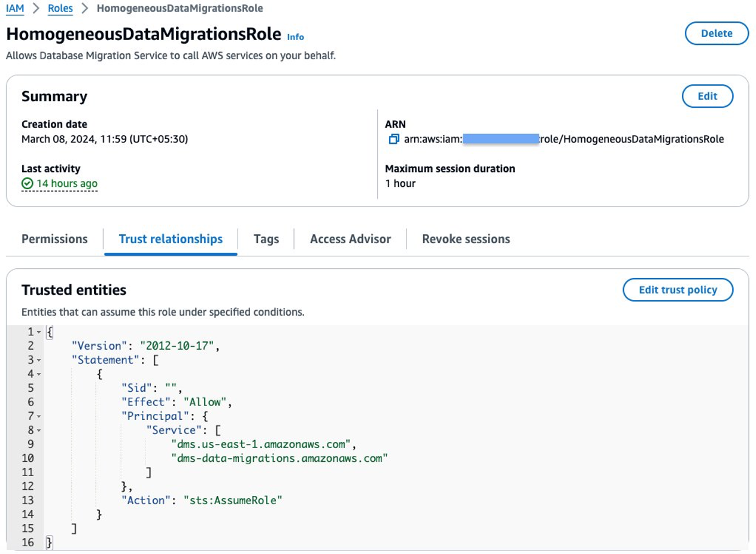Image resolution: width=756 pixels, height=554 pixels.
Task: Click the green check icon under Last activity
Action: tap(27, 184)
